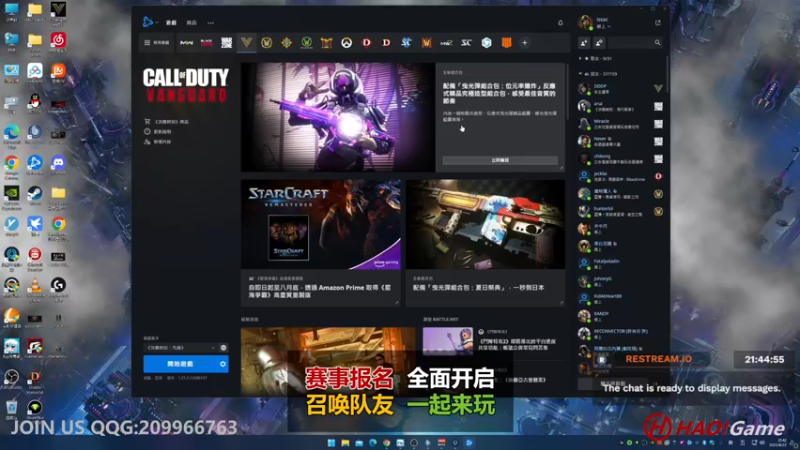Select the Vanguard game tab icon

[246, 43]
